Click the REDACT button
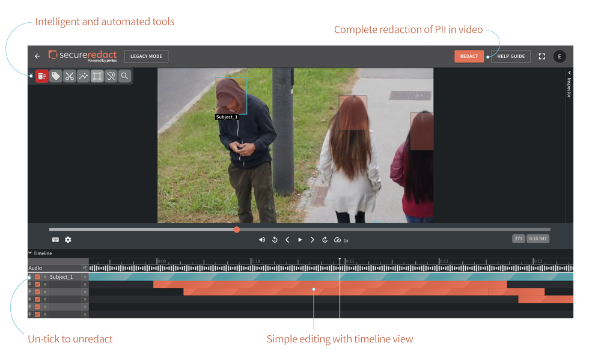This screenshot has width=601, height=364. pos(469,56)
